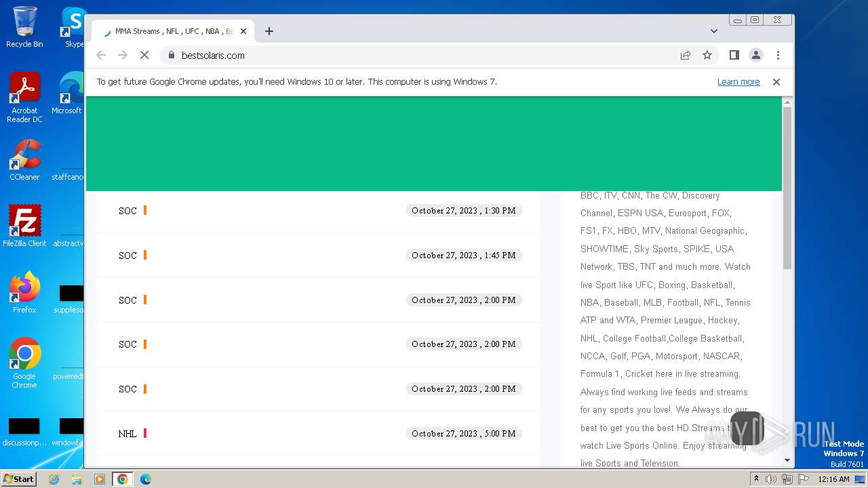The width and height of the screenshot is (868, 488).
Task: Open the discussionp... desktop file
Action: (x=24, y=432)
